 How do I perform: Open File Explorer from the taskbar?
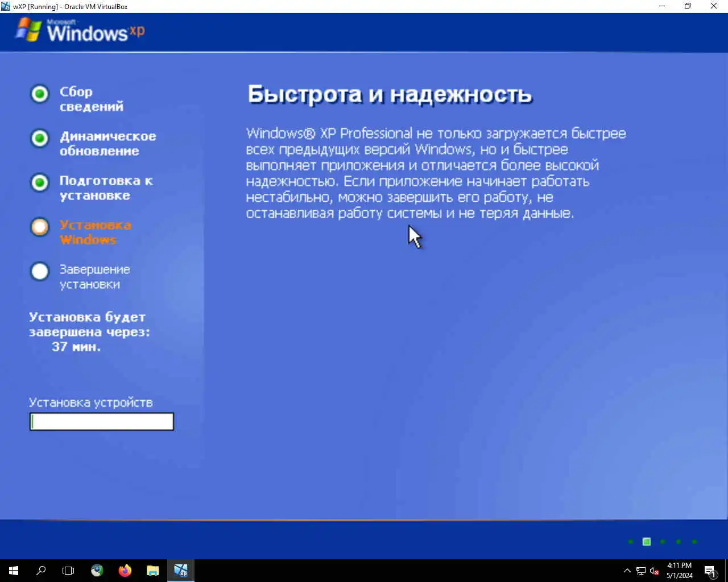pos(152,571)
